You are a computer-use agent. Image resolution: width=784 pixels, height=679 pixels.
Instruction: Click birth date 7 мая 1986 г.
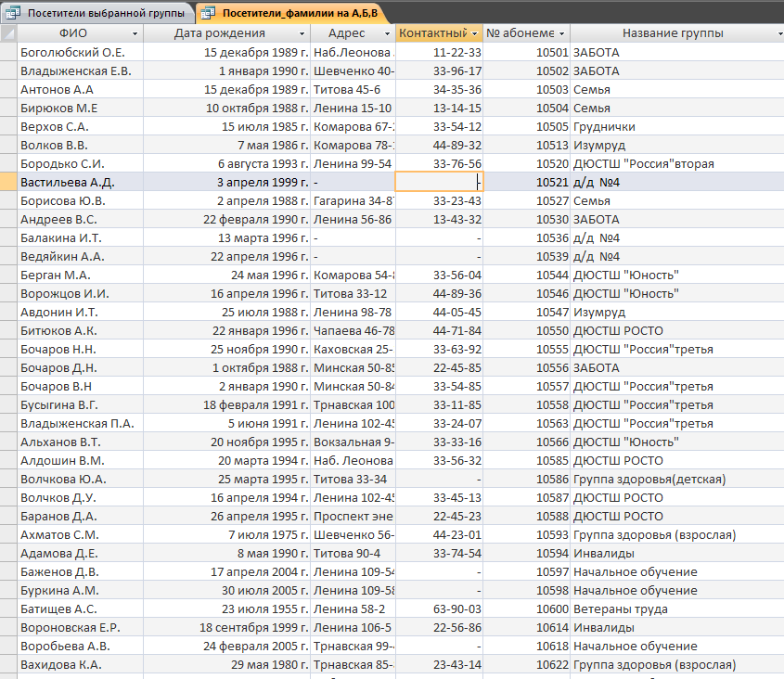point(226,145)
